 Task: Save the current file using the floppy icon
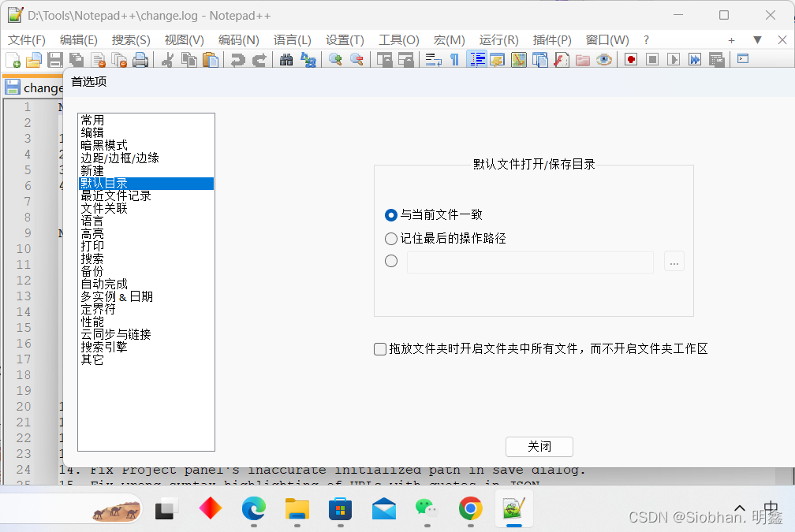(54, 60)
